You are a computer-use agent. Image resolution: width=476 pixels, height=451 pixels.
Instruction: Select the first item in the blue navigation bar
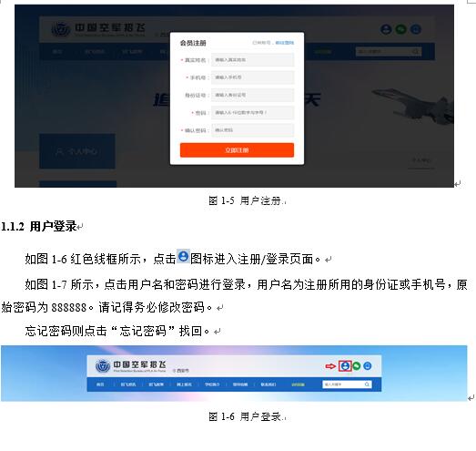coord(100,384)
